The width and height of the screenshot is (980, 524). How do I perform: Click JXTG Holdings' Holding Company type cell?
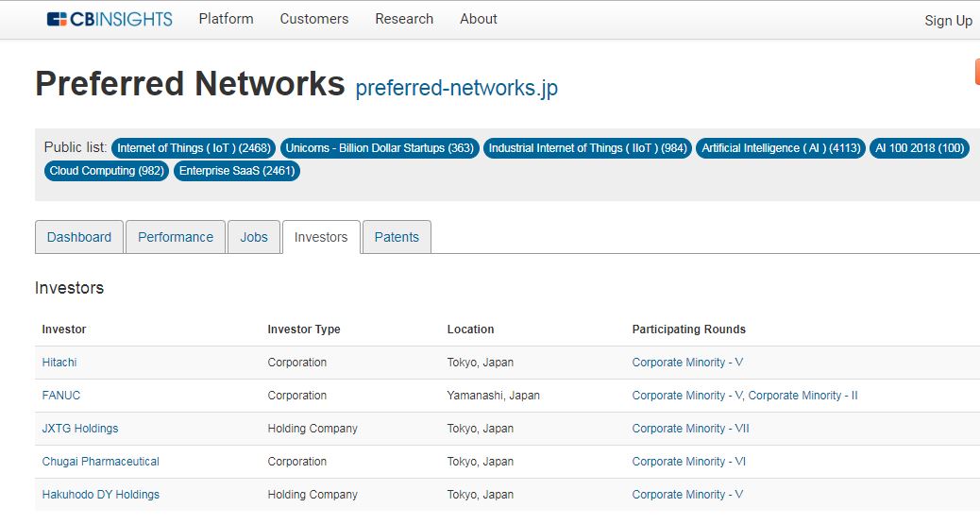(x=313, y=429)
